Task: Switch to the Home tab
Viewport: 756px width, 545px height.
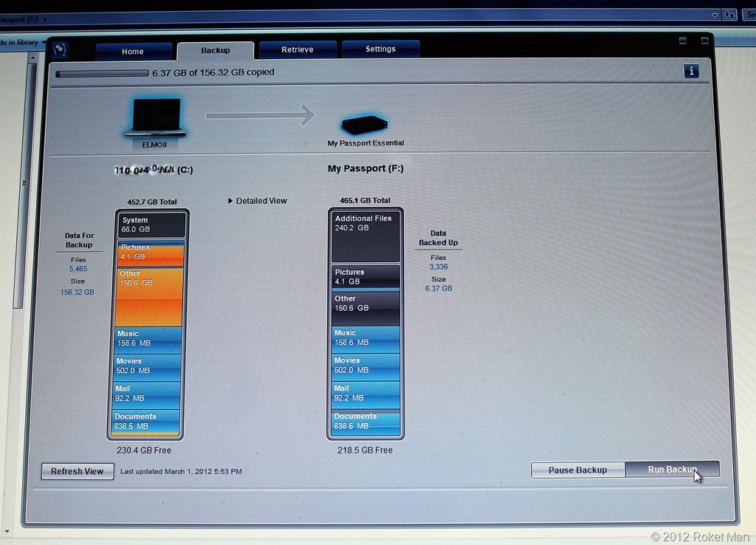Action: pos(133,51)
